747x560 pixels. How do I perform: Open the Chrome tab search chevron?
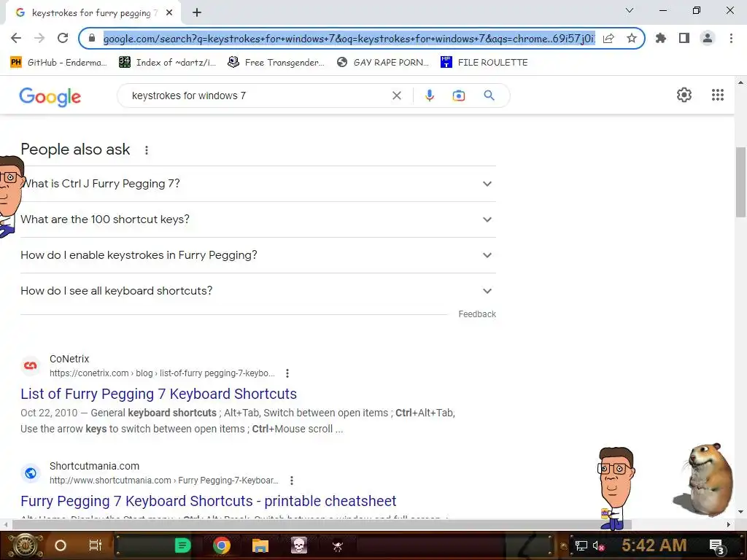pos(630,10)
